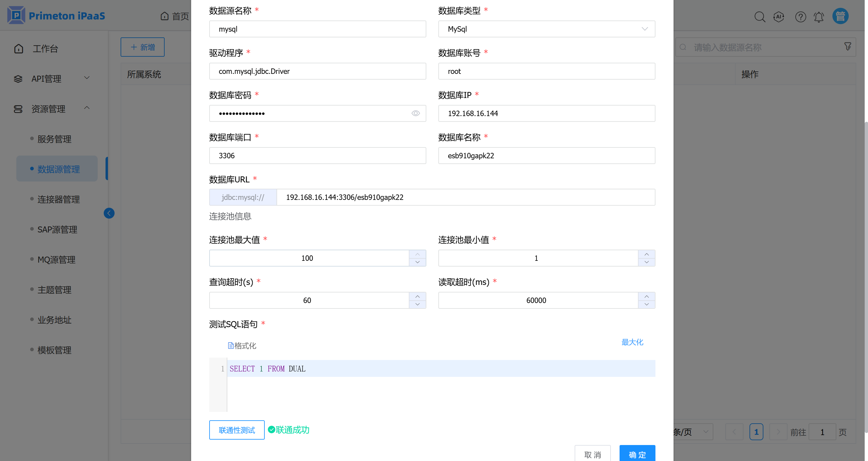868x461 pixels.
Task: Decrease 读取超时 with down arrow
Action: click(x=646, y=304)
